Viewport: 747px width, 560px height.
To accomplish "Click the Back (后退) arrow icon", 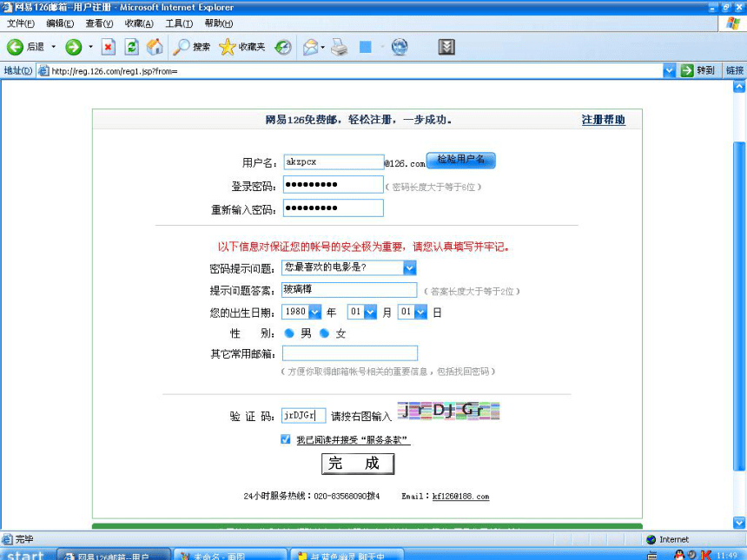I will pyautogui.click(x=15, y=47).
